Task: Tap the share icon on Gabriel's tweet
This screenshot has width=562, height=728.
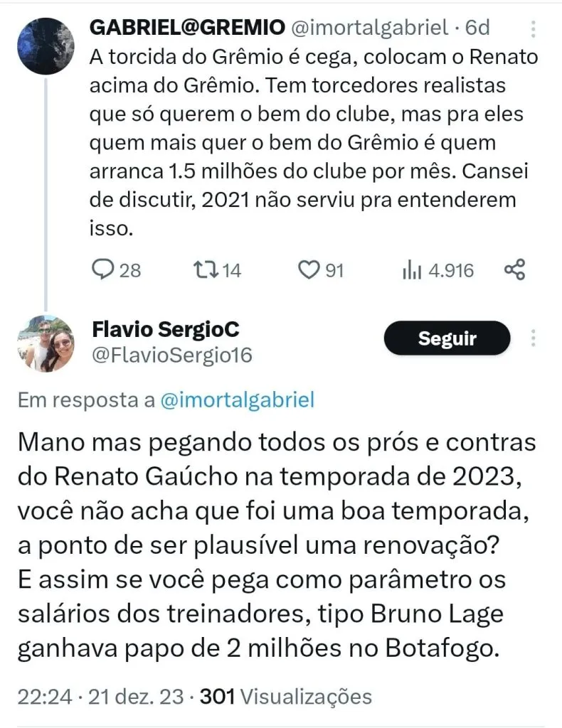Action: click(x=514, y=270)
